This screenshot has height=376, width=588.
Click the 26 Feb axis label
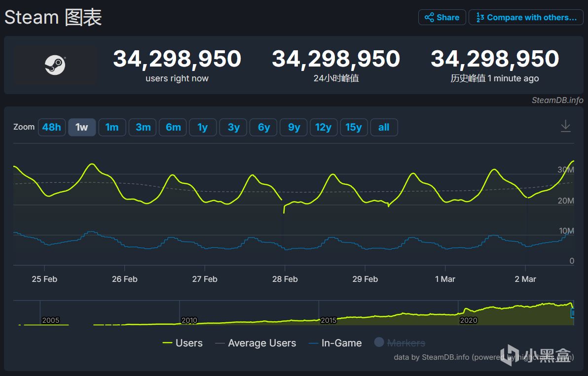coord(124,279)
